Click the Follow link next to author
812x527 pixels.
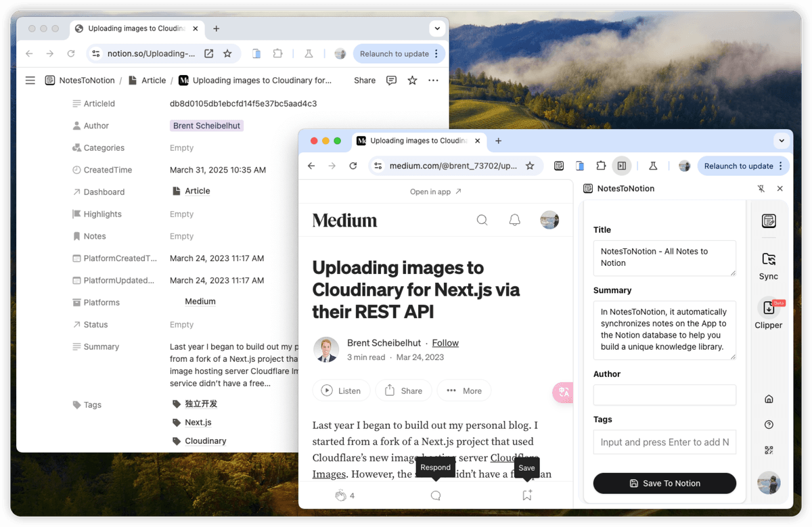[445, 343]
